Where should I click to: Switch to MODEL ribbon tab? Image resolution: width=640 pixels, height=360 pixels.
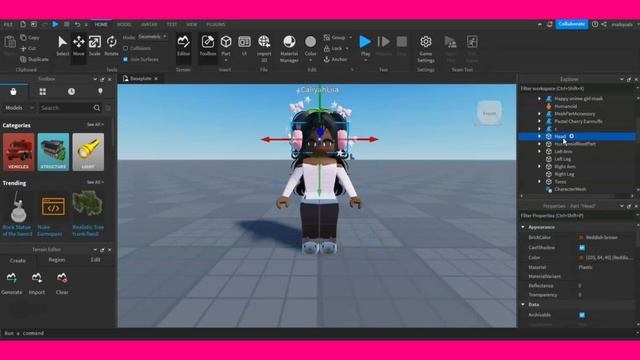tap(124, 24)
